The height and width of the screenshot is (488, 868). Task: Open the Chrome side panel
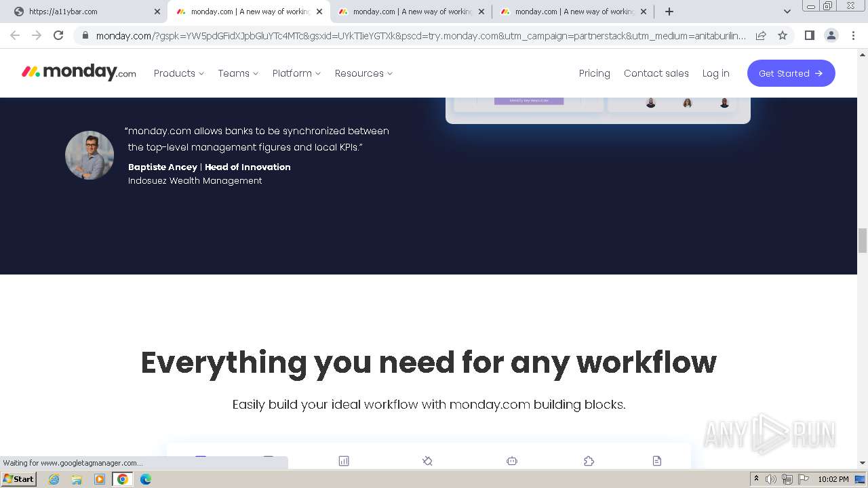point(809,35)
